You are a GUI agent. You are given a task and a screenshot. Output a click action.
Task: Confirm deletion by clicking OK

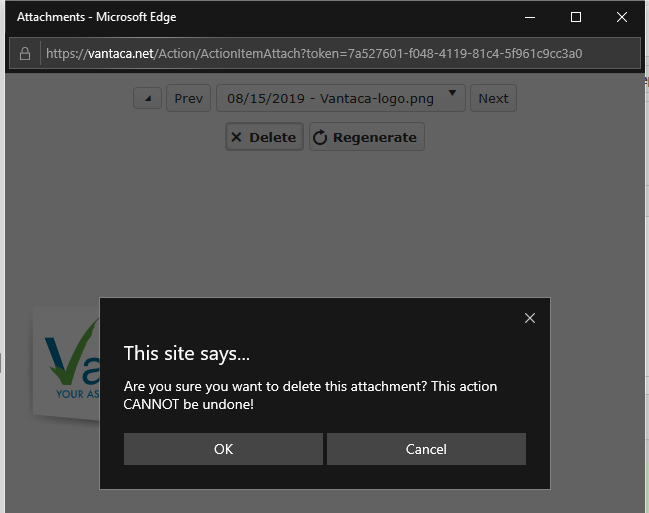click(223, 449)
